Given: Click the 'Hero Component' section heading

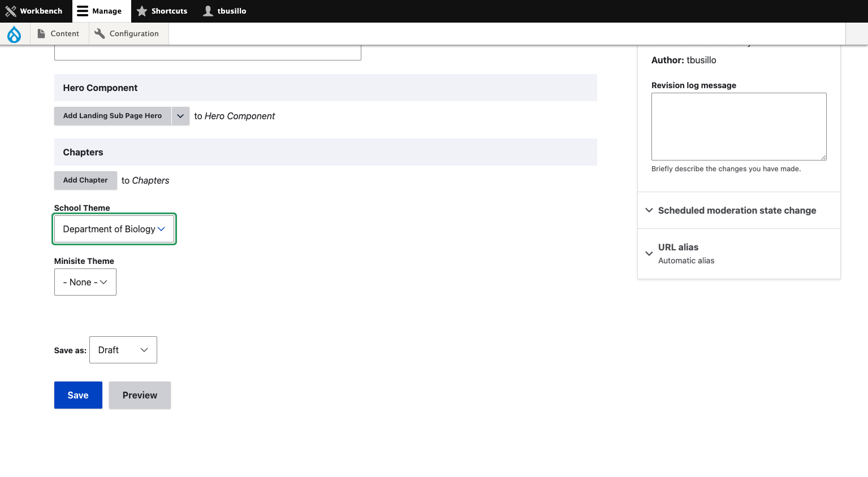Looking at the screenshot, I should pyautogui.click(x=100, y=88).
